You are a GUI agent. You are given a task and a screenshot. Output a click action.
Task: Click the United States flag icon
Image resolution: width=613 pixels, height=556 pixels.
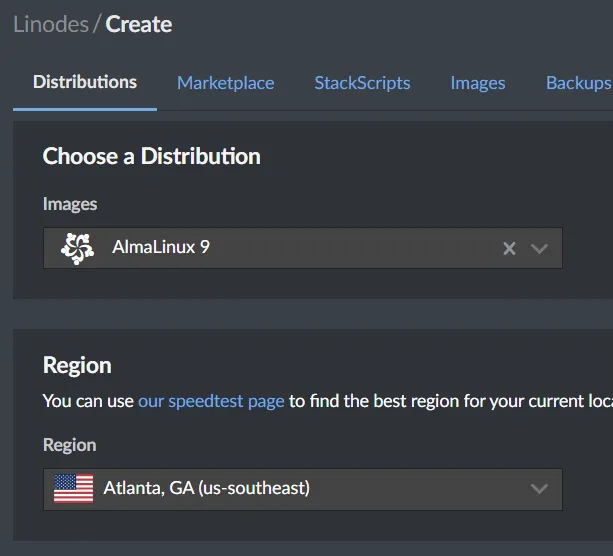pyautogui.click(x=73, y=489)
